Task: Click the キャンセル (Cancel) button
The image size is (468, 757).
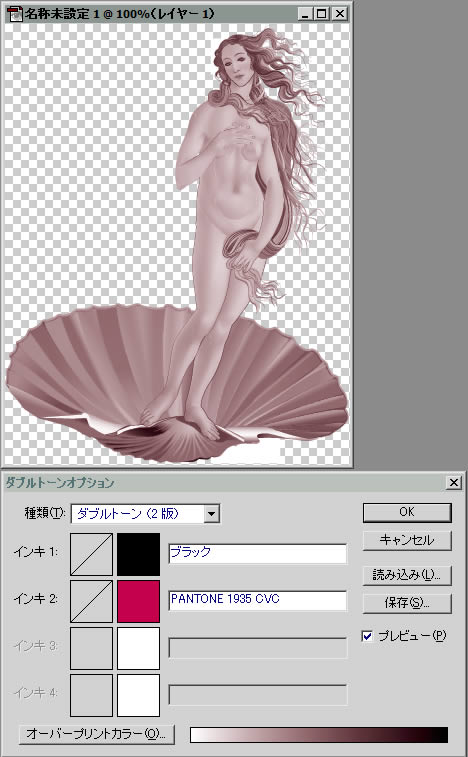Action: coord(407,540)
